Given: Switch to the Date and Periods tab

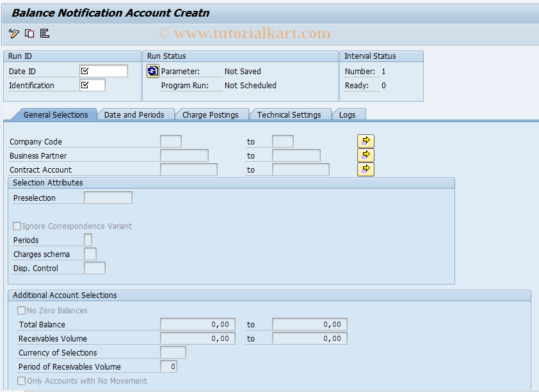Looking at the screenshot, I should (x=135, y=115).
